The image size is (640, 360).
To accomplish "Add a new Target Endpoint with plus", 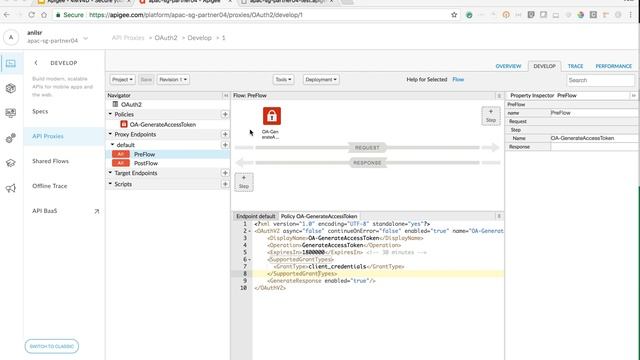I will 225,173.
